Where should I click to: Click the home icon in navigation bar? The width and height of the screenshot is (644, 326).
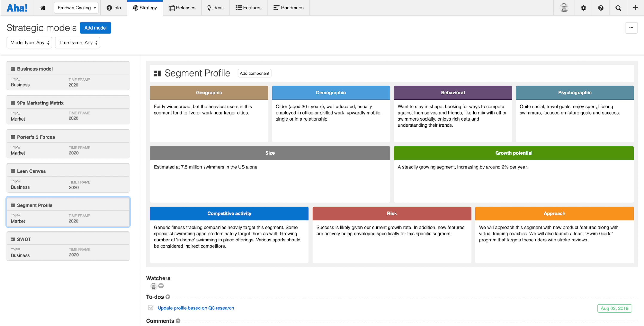click(x=43, y=8)
